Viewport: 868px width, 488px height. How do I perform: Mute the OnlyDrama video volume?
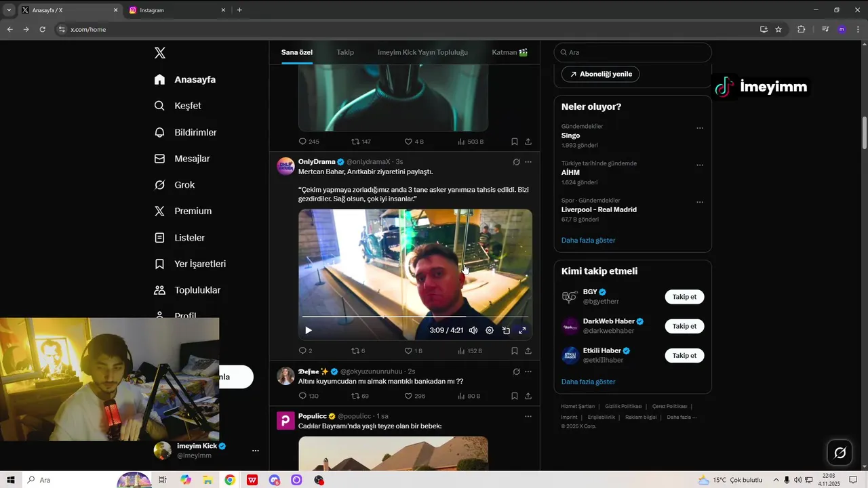point(473,330)
